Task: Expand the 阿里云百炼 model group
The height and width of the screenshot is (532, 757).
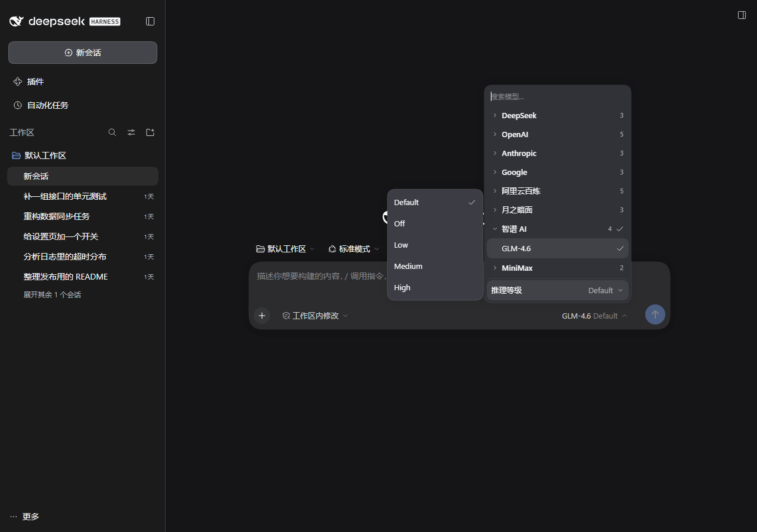Action: [558, 191]
